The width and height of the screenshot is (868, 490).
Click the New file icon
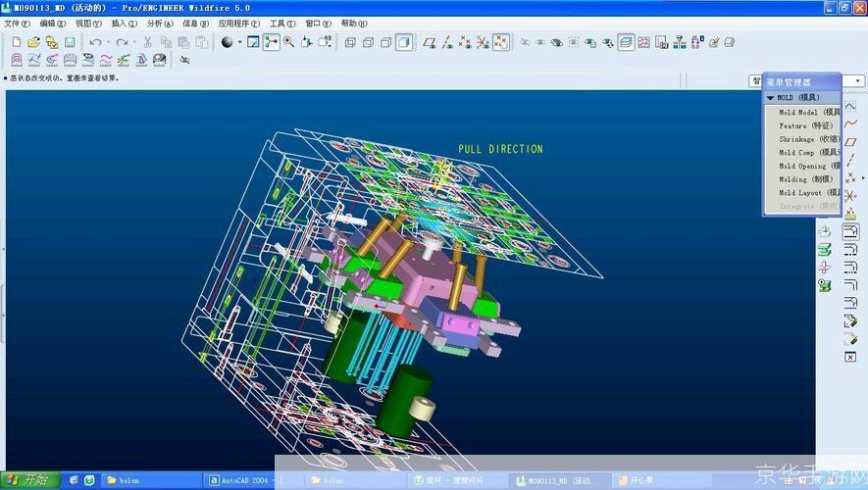point(17,42)
